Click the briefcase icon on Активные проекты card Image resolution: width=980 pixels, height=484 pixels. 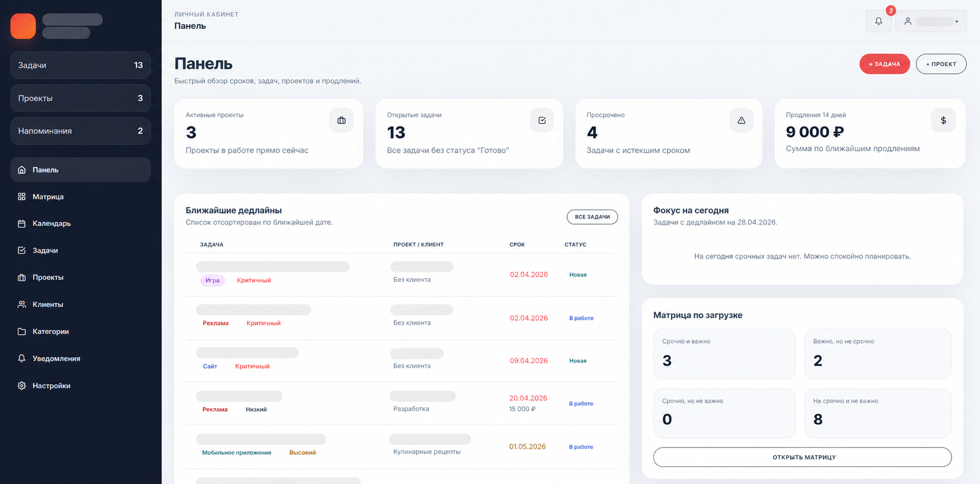point(341,120)
